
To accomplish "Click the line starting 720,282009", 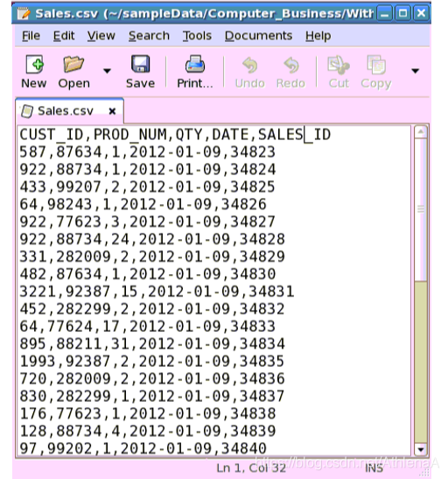I will point(152,379).
